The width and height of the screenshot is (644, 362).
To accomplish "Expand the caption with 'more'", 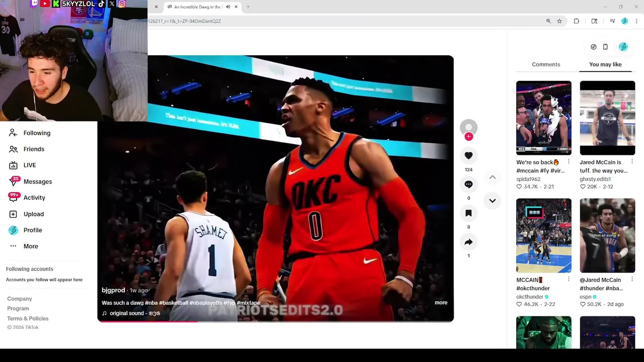I will pos(441,302).
